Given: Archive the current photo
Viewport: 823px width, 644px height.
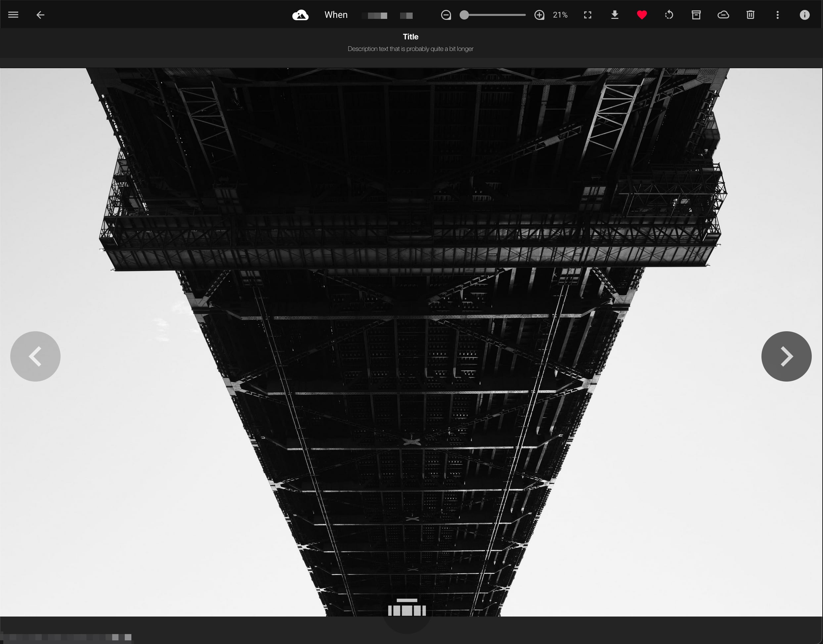Looking at the screenshot, I should click(x=696, y=15).
